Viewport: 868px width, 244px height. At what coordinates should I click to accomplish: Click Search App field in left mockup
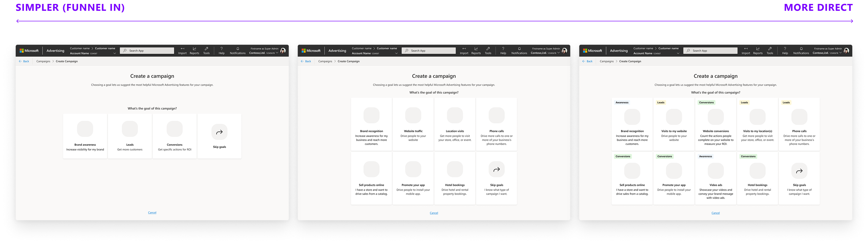click(147, 51)
